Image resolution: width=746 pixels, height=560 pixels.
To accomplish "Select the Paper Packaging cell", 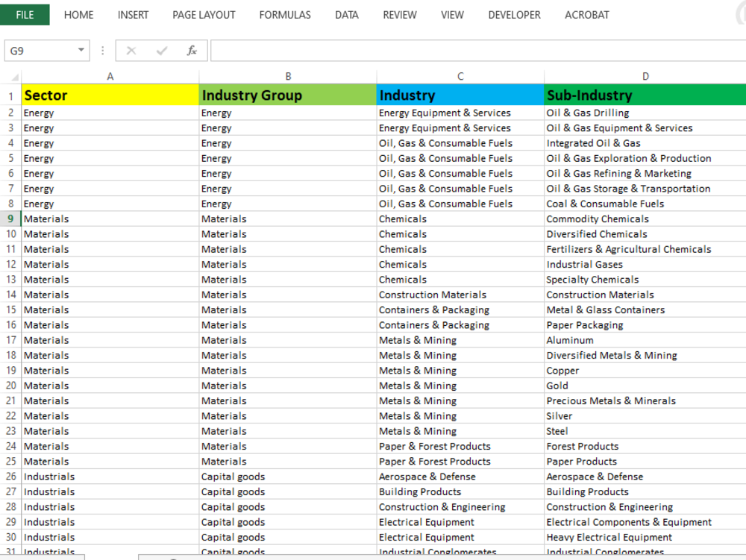I will tap(645, 325).
